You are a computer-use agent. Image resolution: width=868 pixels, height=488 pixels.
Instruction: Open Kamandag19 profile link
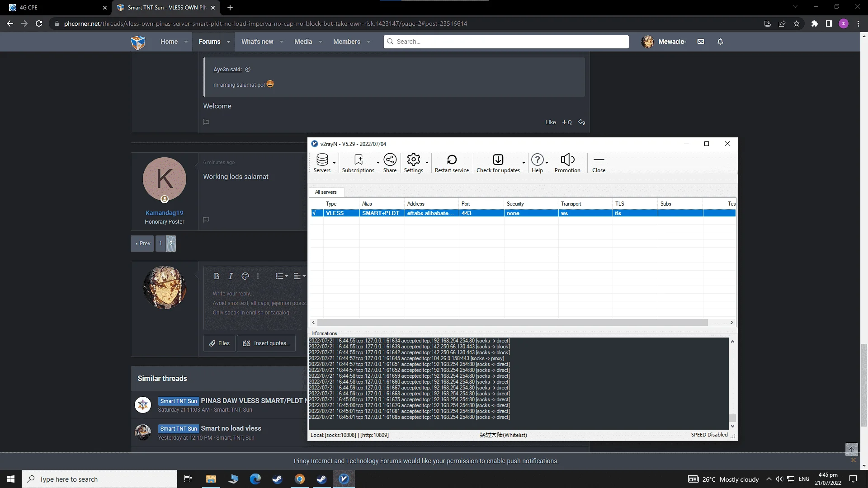[164, 213]
